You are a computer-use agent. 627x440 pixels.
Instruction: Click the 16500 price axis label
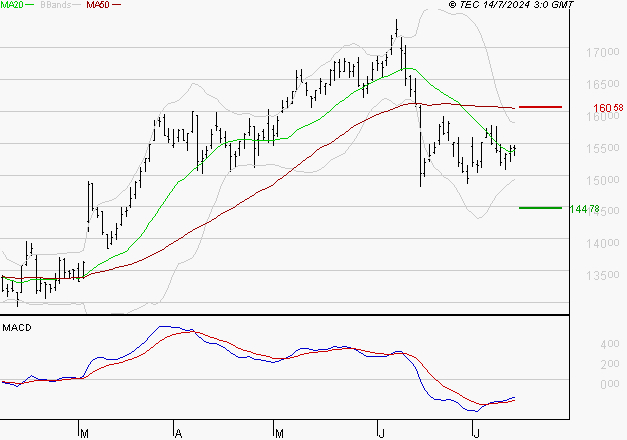coord(603,84)
